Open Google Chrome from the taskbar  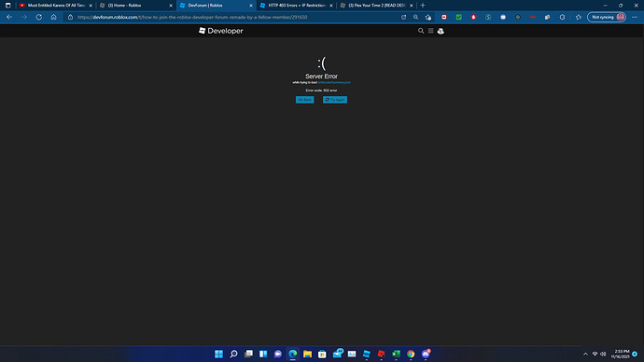[x=411, y=354]
